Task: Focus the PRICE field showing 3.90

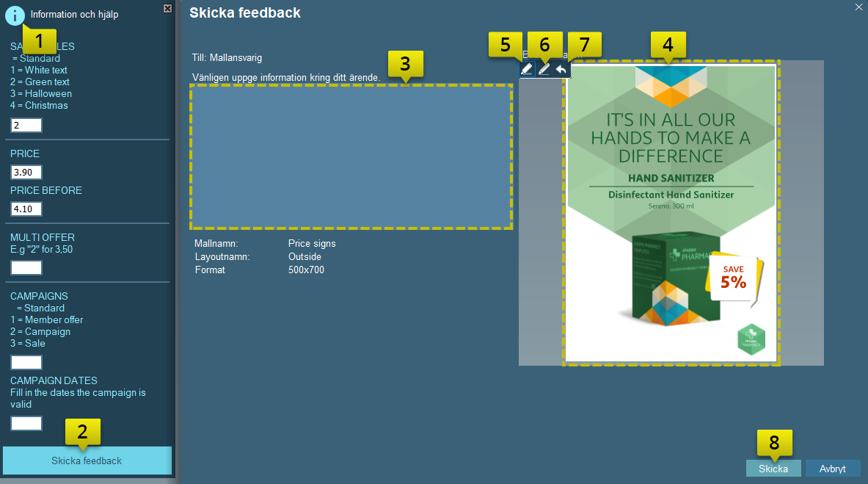Action: 26,173
